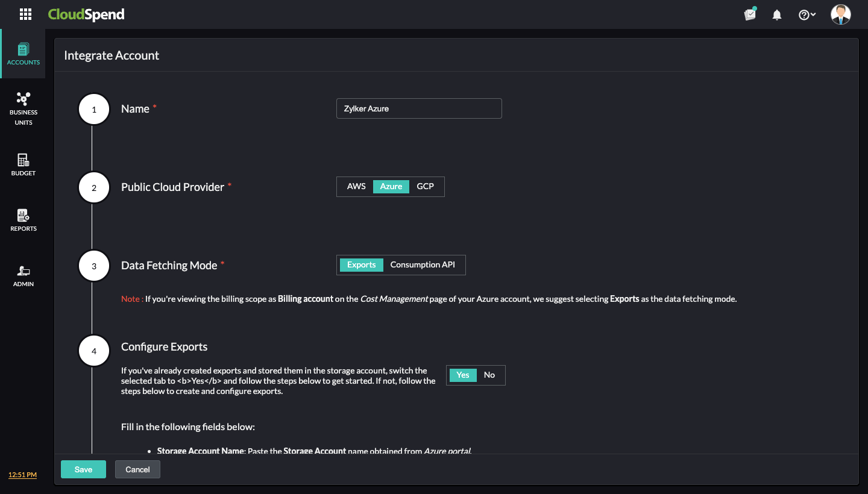
Task: Select the Azure provider tab
Action: [391, 187]
